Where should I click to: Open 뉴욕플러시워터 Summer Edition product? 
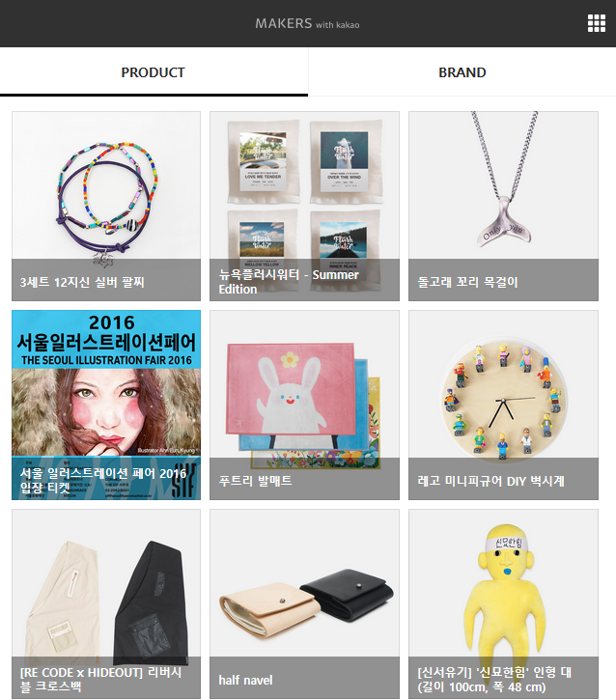click(304, 207)
